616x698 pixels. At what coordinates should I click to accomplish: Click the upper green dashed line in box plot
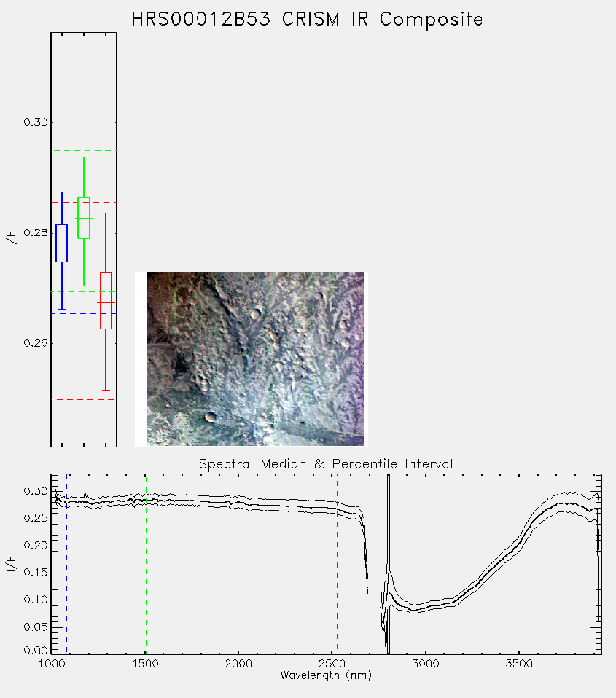coord(84,151)
